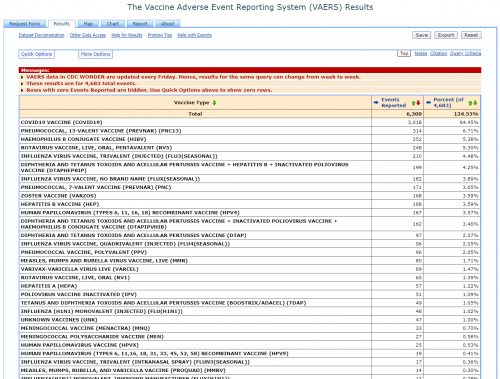Select HAEMOPHILUS B CONJUGATE VACCINE (HIBV) row
500x379 pixels.
click(250, 139)
